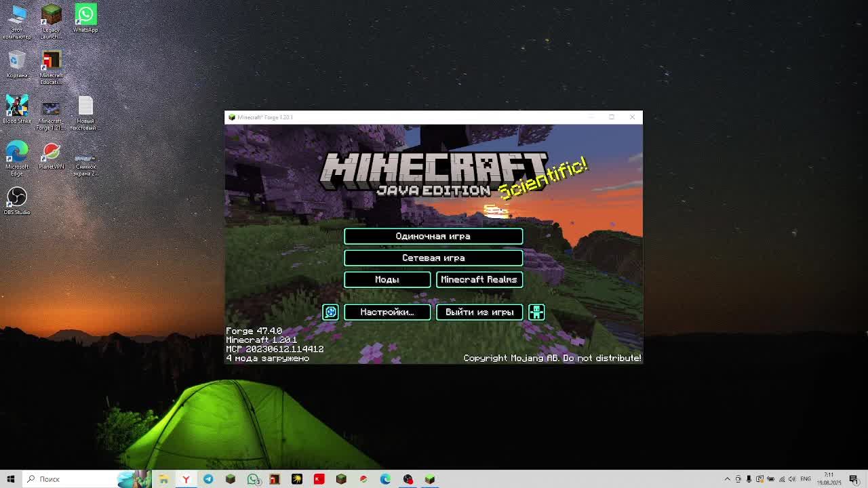
Task: Open WhatsApp from taskbar
Action: coord(253,479)
